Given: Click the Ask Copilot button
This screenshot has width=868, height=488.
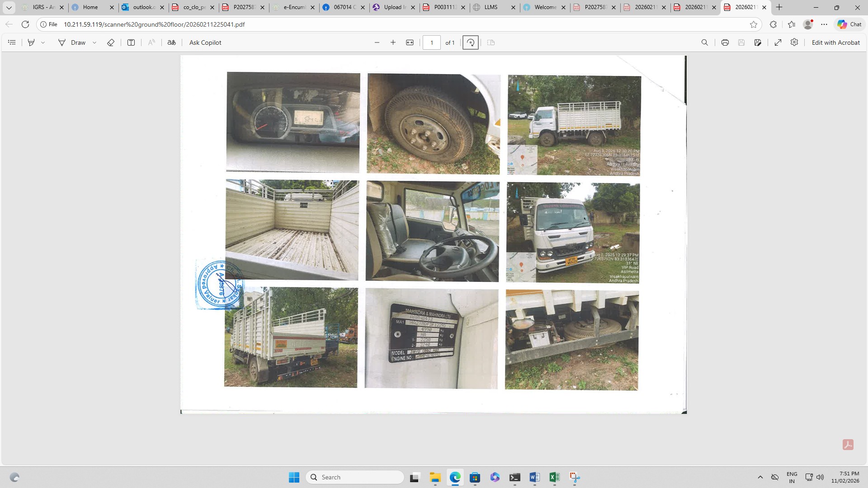Looking at the screenshot, I should tap(205, 42).
